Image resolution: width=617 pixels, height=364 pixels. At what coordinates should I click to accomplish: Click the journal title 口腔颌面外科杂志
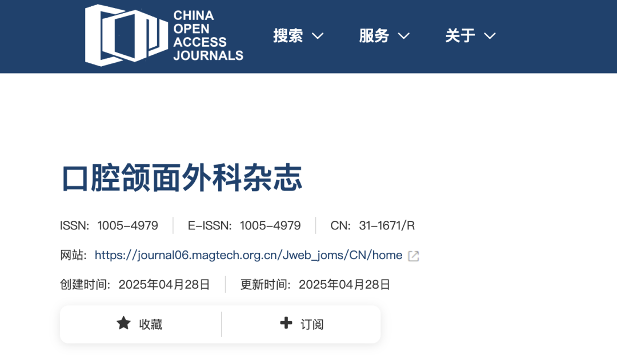pos(182,178)
